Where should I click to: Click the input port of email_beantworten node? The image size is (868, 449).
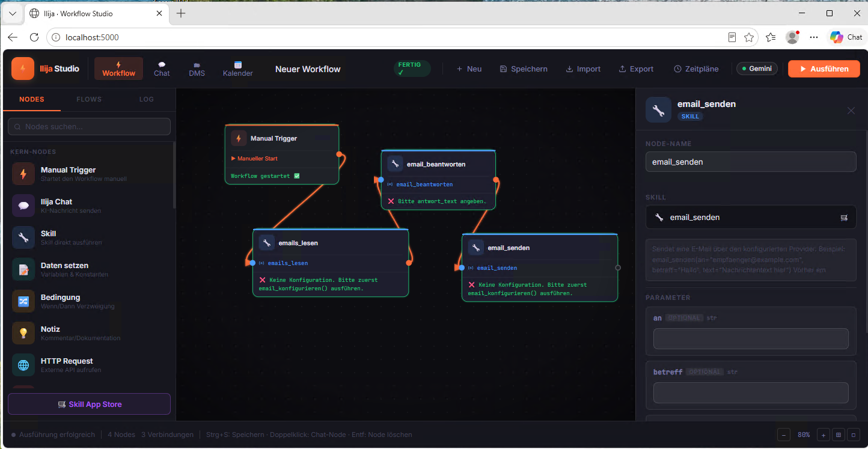[381, 179]
